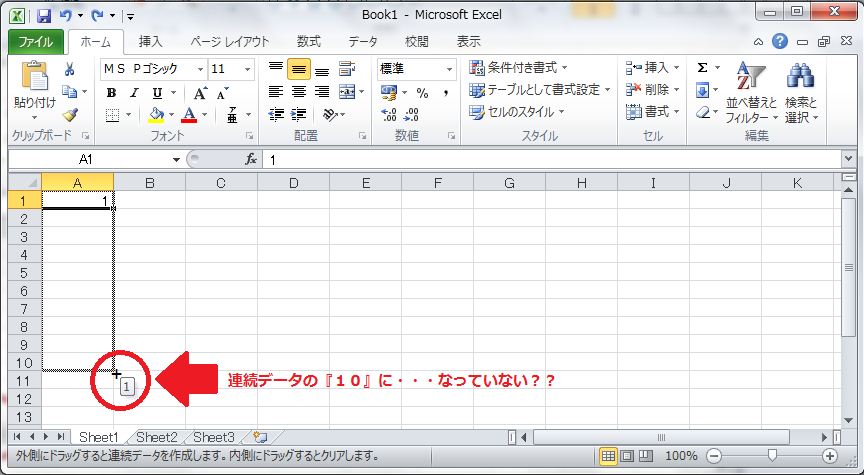864x475 pixels.
Task: Increase decimal places
Action: tap(389, 115)
